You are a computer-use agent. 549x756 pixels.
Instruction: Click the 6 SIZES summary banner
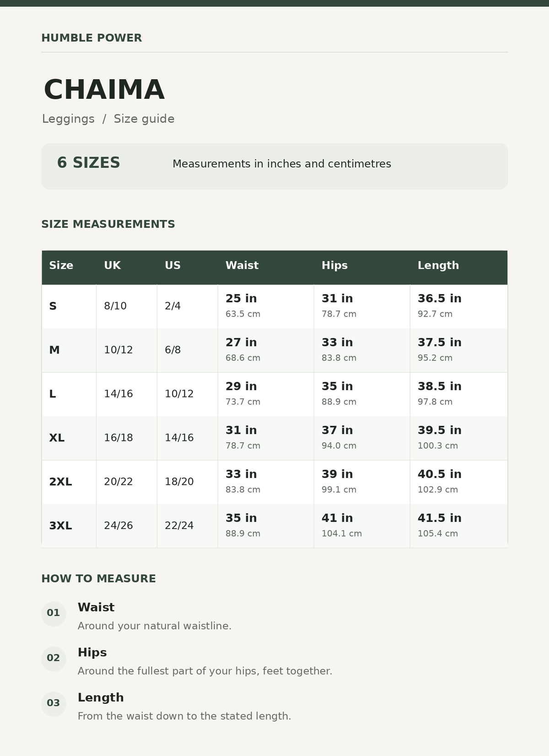pyautogui.click(x=274, y=166)
